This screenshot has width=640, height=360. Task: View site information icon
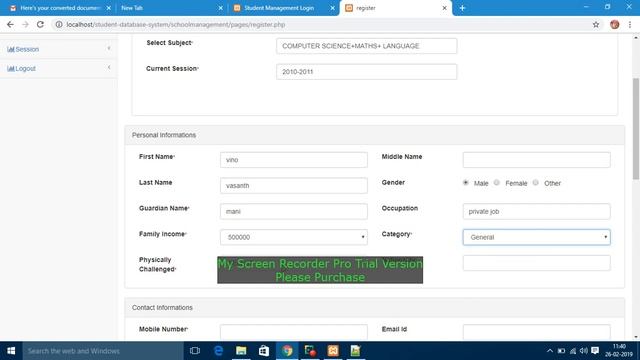(x=59, y=24)
